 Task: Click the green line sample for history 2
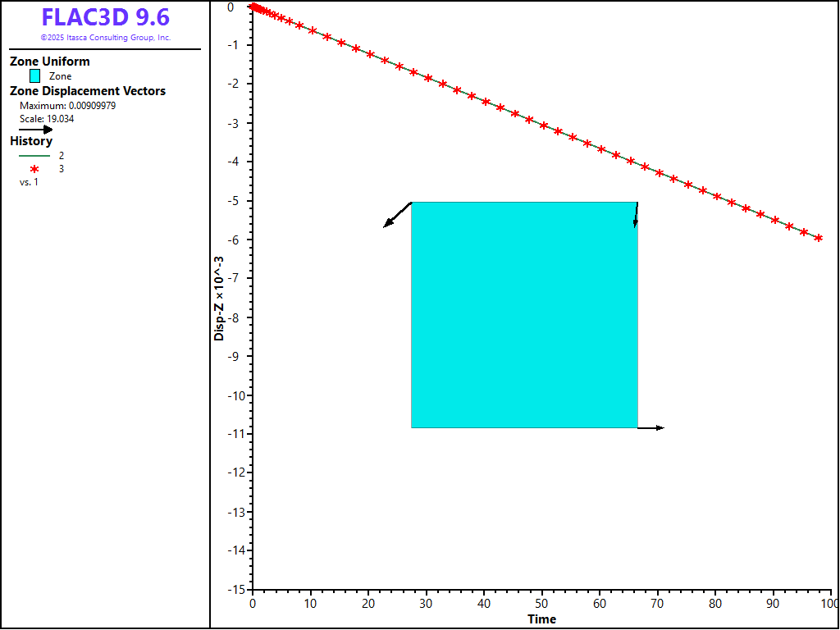coord(34,155)
